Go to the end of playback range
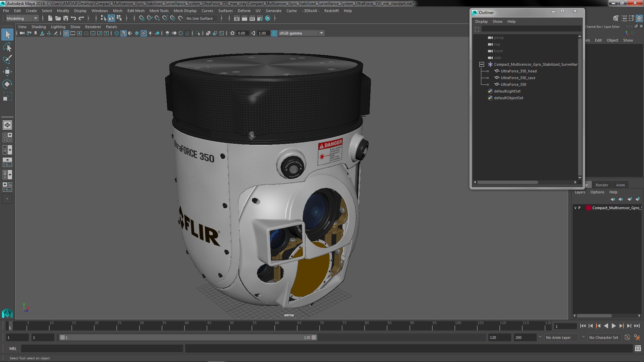The image size is (644, 362). pyautogui.click(x=637, y=326)
